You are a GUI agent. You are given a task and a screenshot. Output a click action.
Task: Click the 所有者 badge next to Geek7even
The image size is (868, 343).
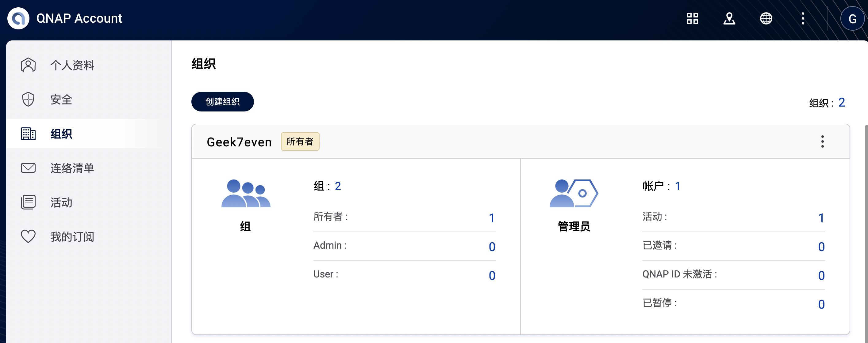(x=300, y=141)
